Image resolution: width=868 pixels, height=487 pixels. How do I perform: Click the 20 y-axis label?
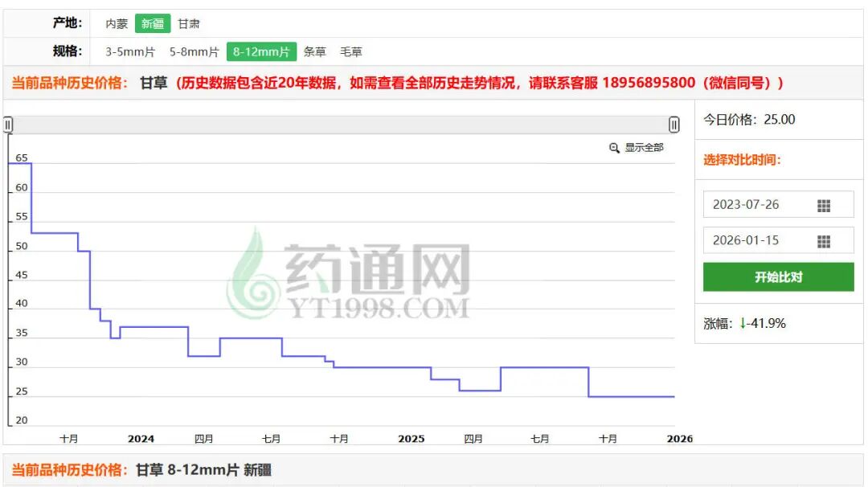(22, 420)
